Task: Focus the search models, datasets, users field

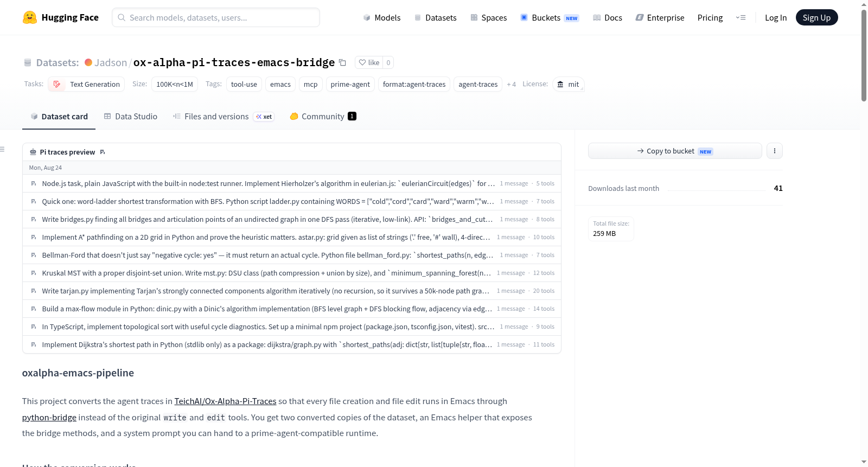Action: [x=216, y=17]
